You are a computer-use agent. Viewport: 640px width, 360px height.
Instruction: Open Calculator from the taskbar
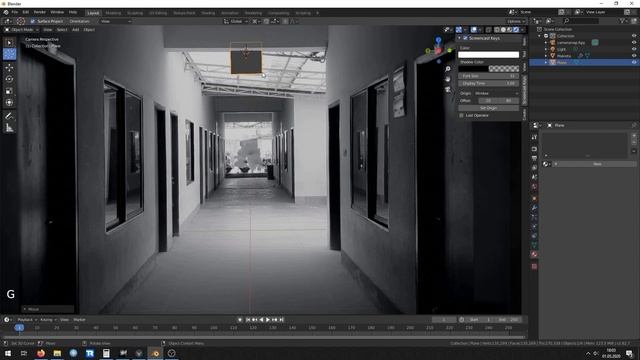[x=106, y=353]
